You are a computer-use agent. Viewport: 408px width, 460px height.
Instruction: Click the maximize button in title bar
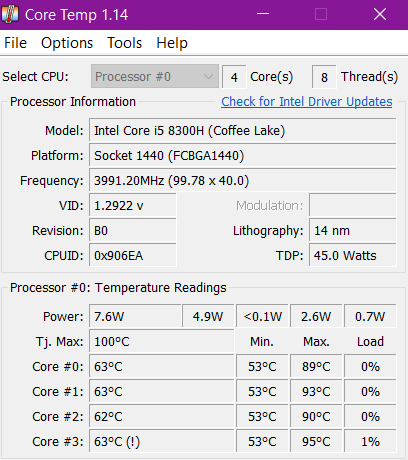click(x=321, y=14)
